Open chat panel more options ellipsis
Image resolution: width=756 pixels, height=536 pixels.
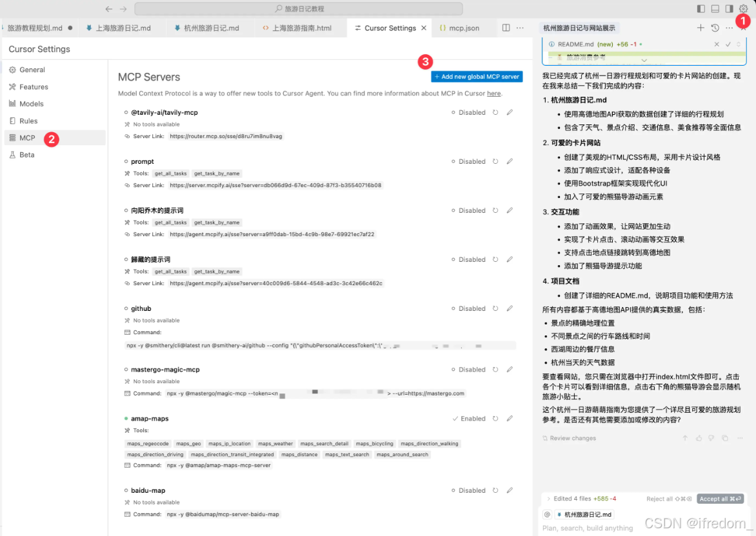(x=729, y=28)
